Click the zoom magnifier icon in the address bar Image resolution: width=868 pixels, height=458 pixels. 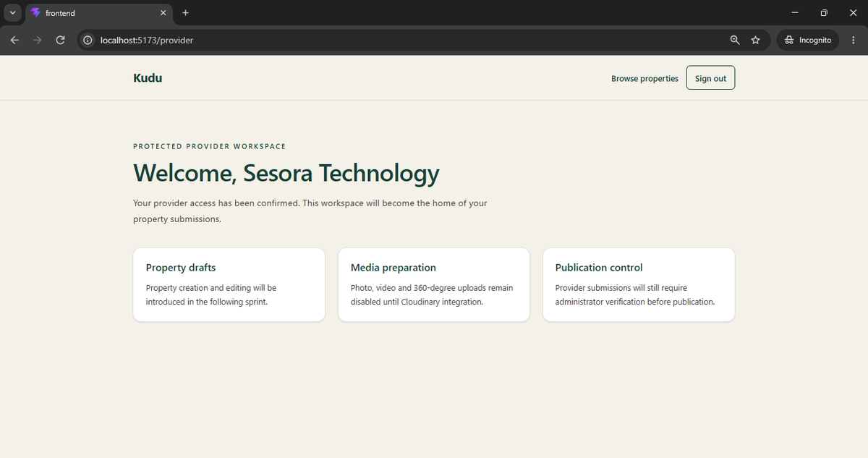735,41
